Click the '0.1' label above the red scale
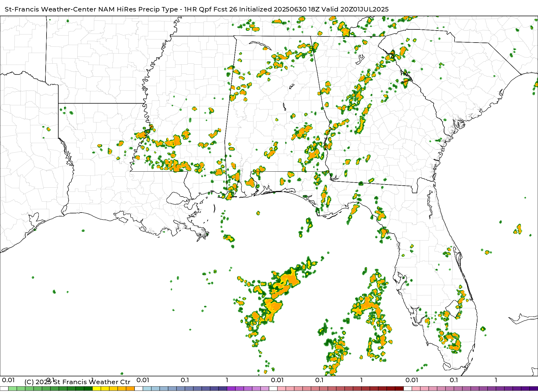The width and height of the screenshot is (538, 392). (x=319, y=380)
